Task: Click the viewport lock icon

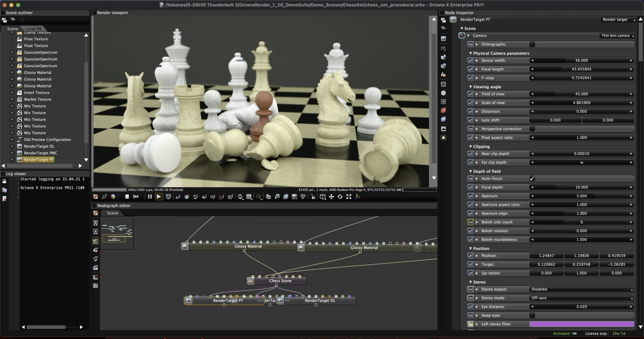Action: pos(313,197)
